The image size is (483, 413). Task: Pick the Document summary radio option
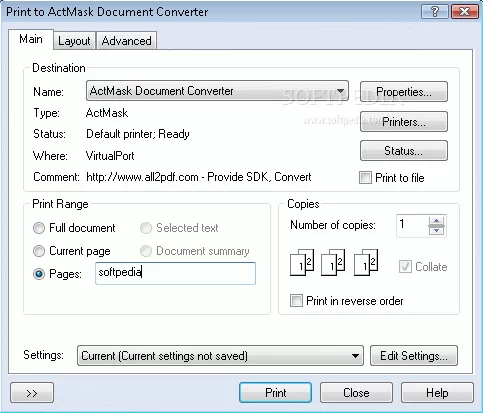(146, 251)
